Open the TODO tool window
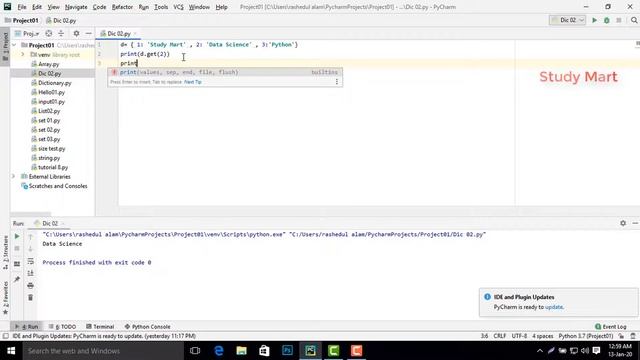The image size is (640, 360). pyautogui.click(x=62, y=327)
